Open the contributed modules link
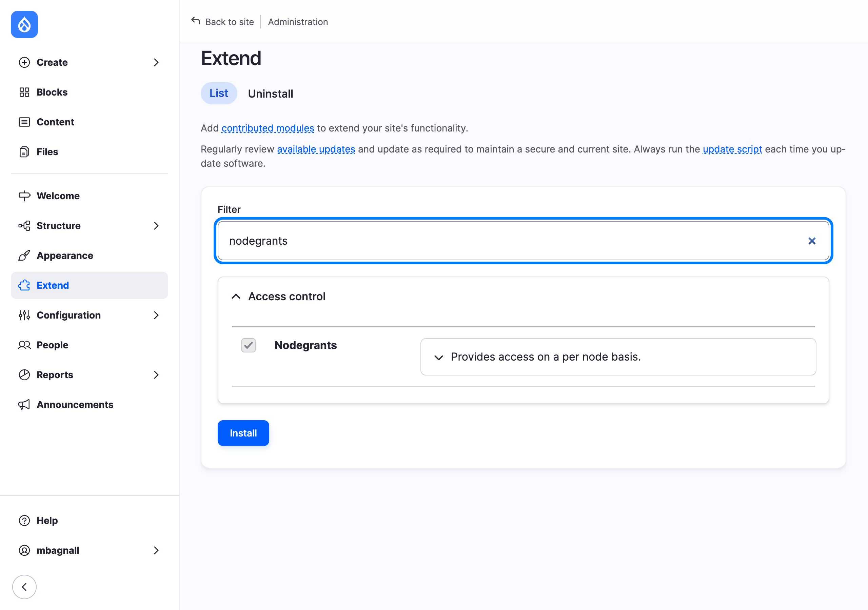868x610 pixels. (268, 128)
